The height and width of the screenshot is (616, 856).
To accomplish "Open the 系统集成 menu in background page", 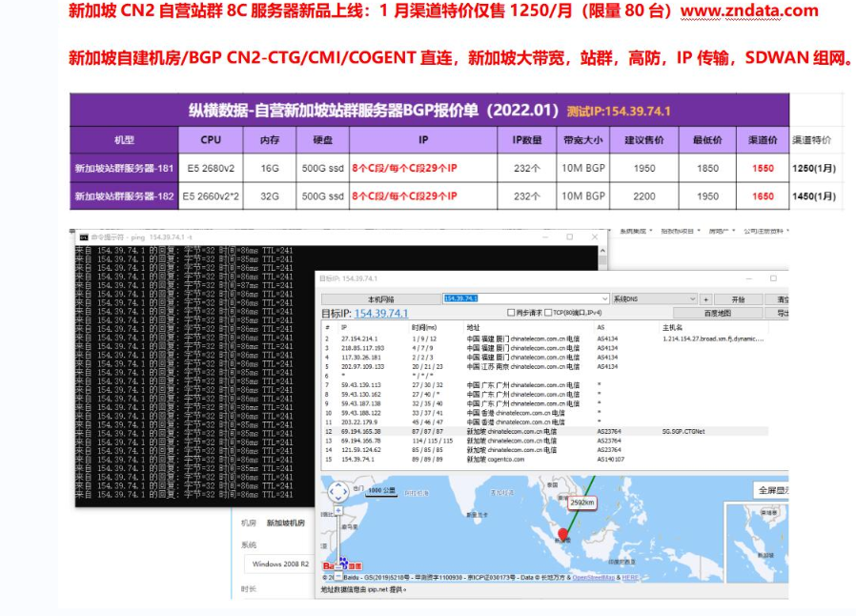I will [x=636, y=232].
